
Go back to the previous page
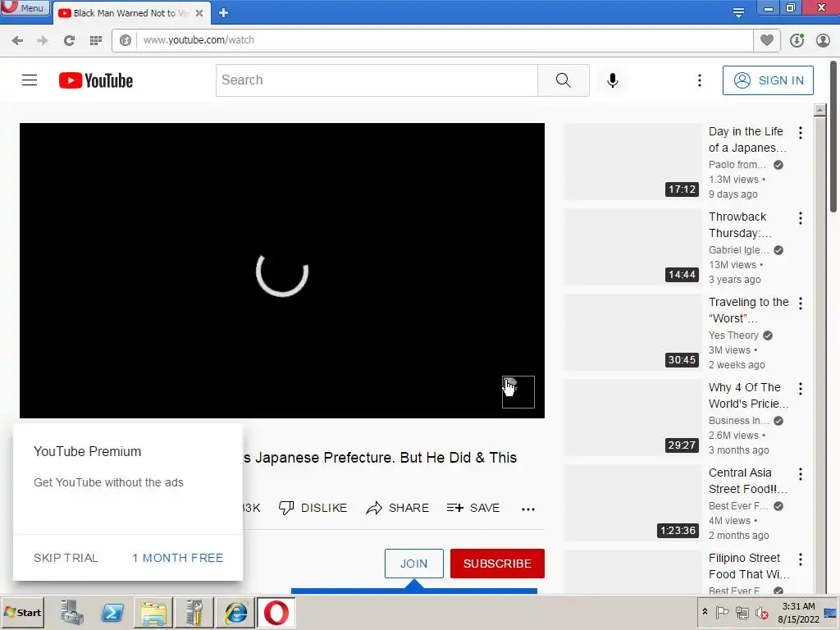coord(17,40)
